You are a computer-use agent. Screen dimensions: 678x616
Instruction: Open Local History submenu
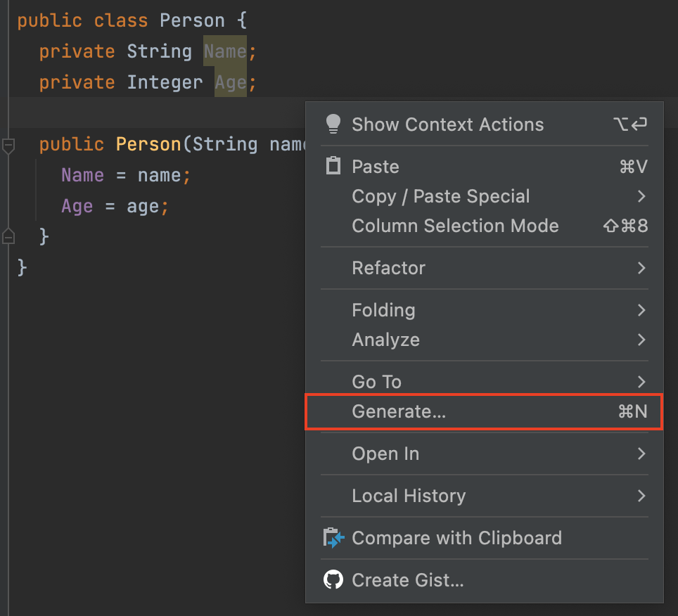(409, 496)
